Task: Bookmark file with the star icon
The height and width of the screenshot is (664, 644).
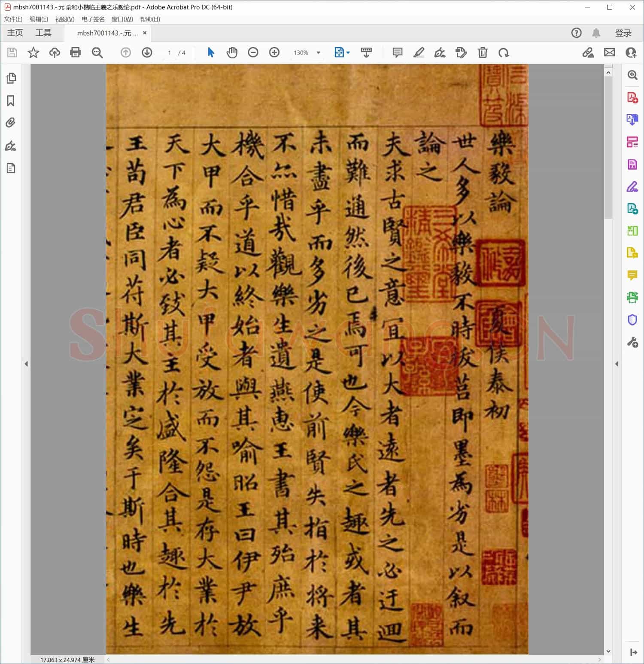Action: coord(33,52)
